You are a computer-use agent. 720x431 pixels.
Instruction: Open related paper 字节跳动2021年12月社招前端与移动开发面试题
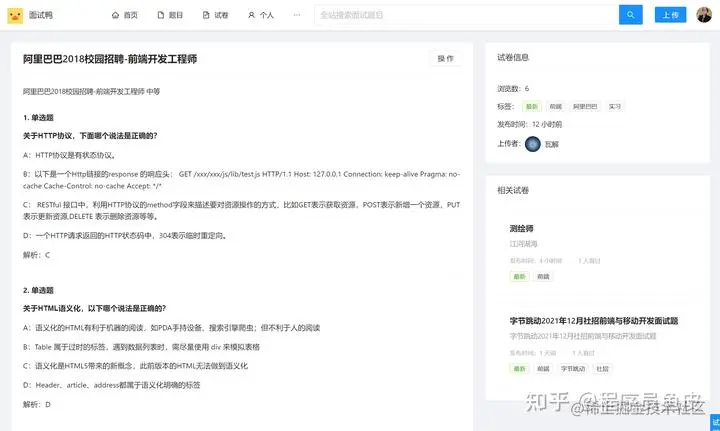point(594,320)
